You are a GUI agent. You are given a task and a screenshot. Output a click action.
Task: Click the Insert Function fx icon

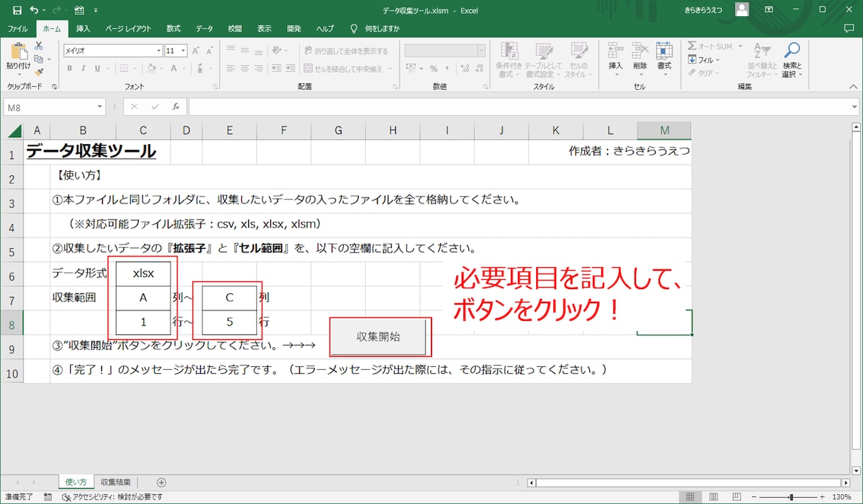[x=176, y=107]
